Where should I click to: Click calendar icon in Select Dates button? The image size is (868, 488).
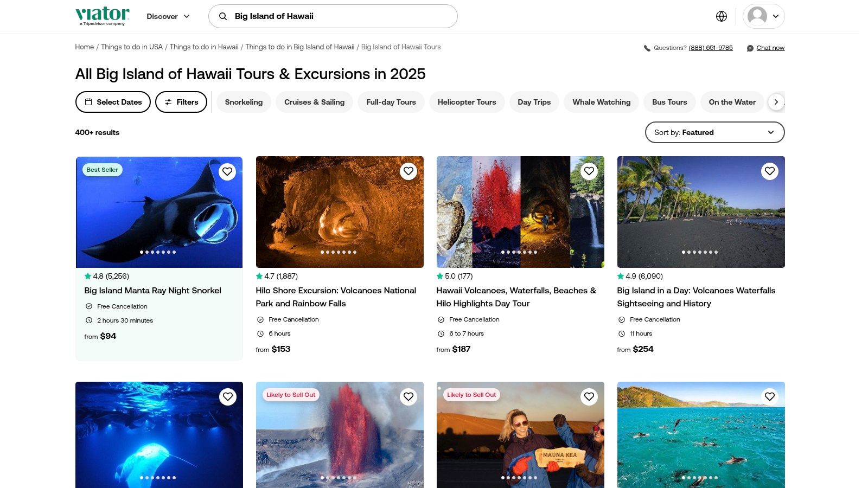pyautogui.click(x=88, y=102)
